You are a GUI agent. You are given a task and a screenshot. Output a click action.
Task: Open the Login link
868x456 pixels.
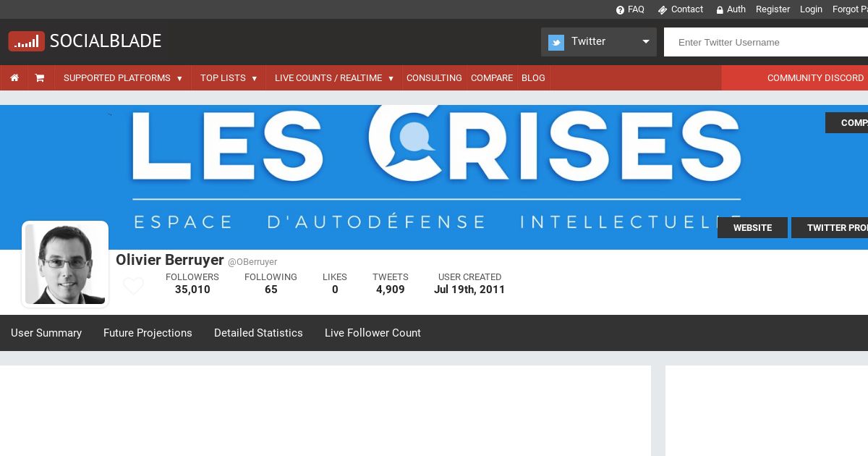[x=811, y=9]
